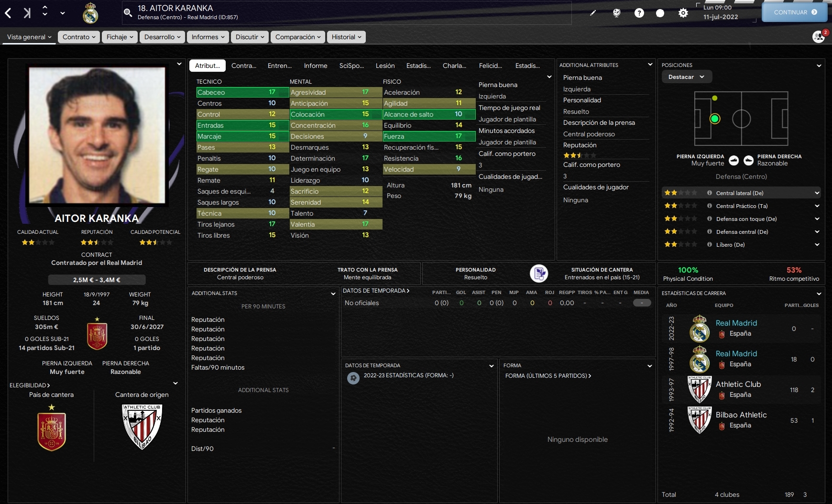Click the Spain badge under País de cantera

tap(52, 428)
